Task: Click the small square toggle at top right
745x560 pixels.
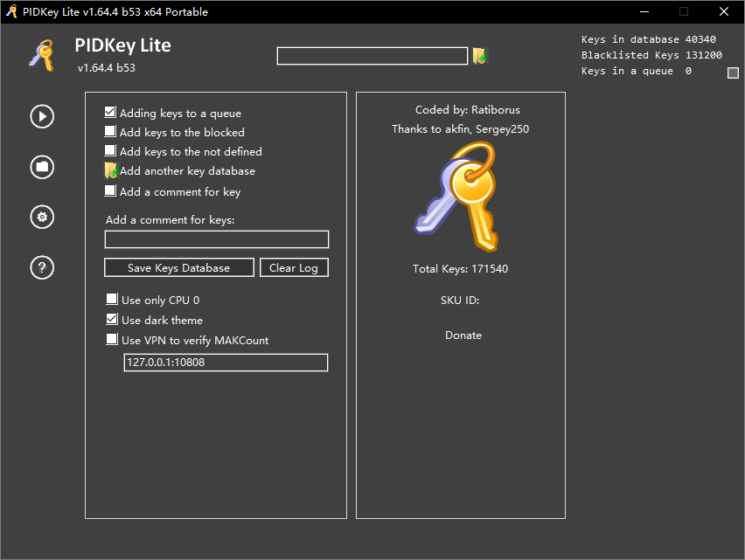Action: click(x=733, y=73)
